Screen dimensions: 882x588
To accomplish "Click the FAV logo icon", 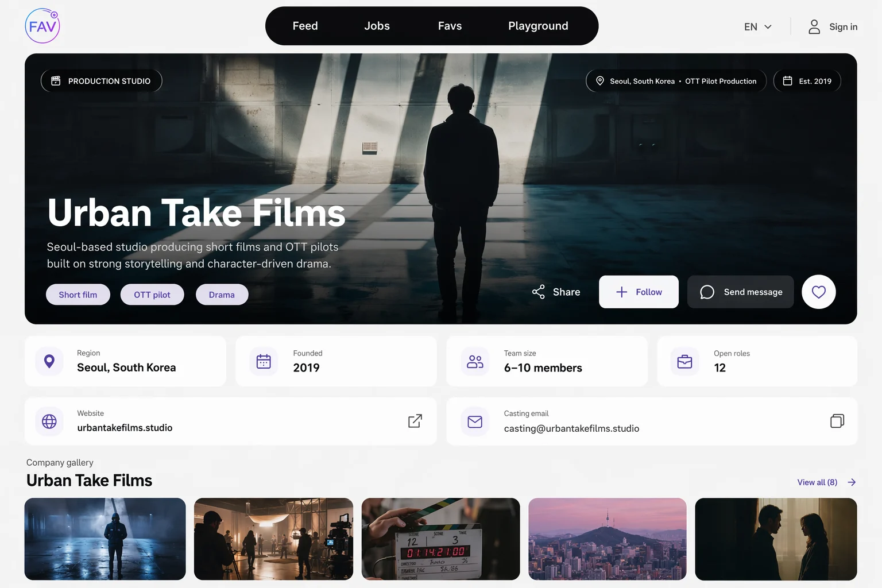I will click(42, 26).
